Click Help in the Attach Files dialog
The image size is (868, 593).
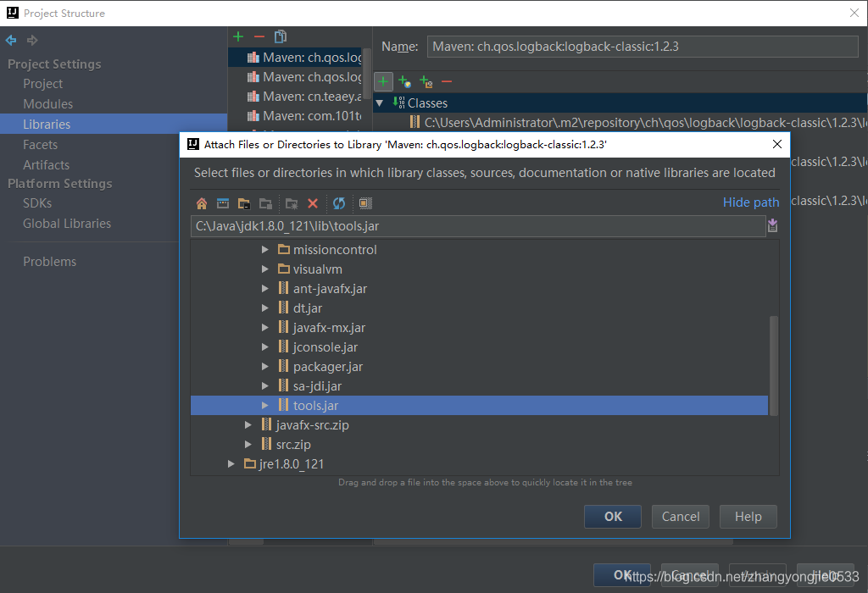[x=748, y=517]
